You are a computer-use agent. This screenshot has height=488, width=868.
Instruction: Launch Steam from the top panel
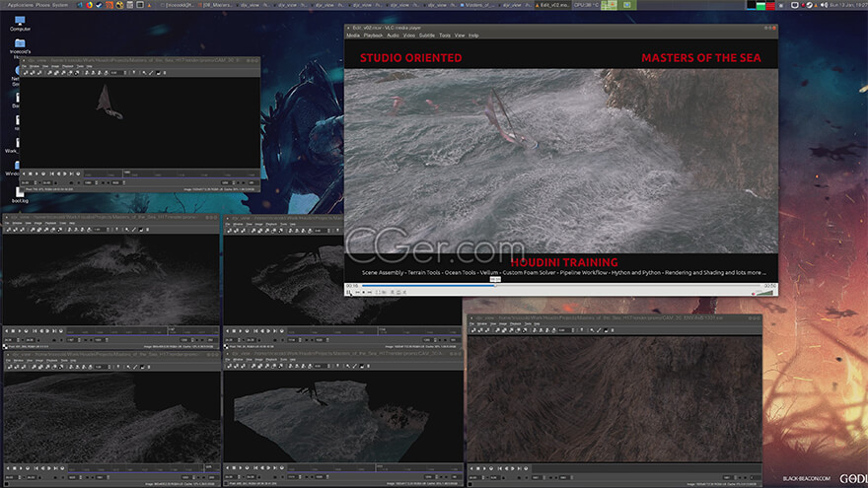pyautogui.click(x=99, y=4)
